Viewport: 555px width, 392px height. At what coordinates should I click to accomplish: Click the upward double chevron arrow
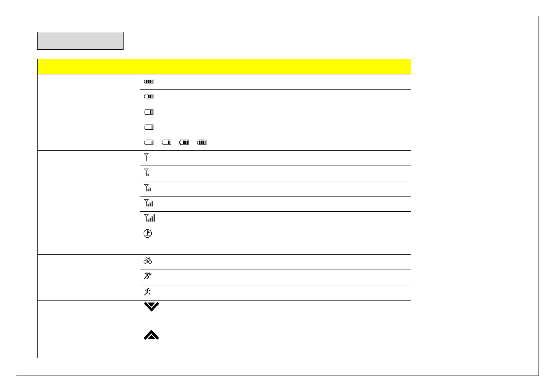pyautogui.click(x=152, y=335)
